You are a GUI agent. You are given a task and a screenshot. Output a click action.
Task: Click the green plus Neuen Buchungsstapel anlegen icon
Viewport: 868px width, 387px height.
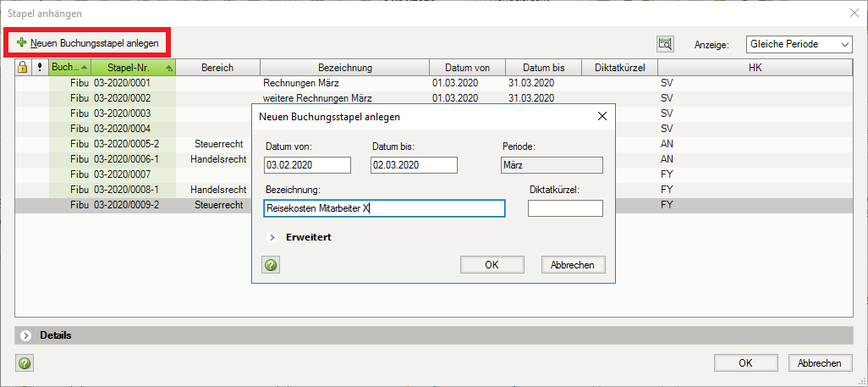[21, 42]
